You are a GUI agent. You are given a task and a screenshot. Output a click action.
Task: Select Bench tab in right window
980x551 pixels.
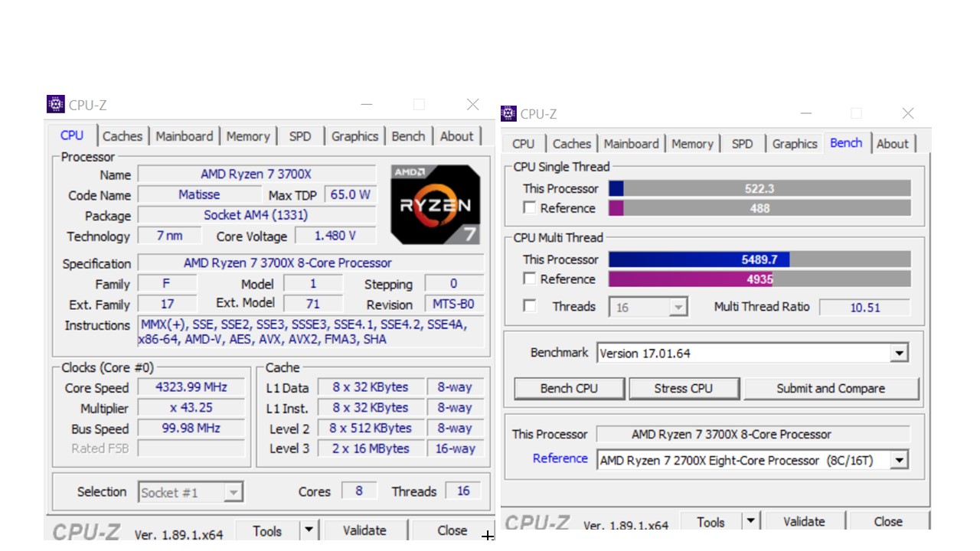(846, 143)
